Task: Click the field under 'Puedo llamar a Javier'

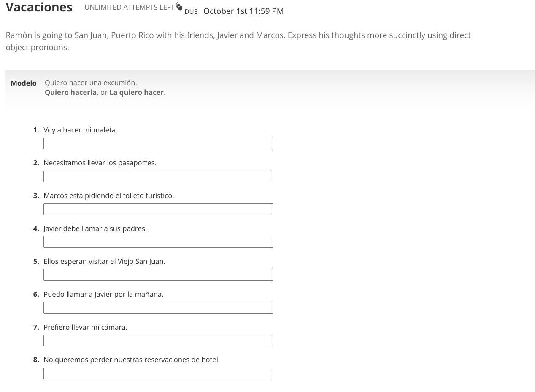Action: click(158, 308)
